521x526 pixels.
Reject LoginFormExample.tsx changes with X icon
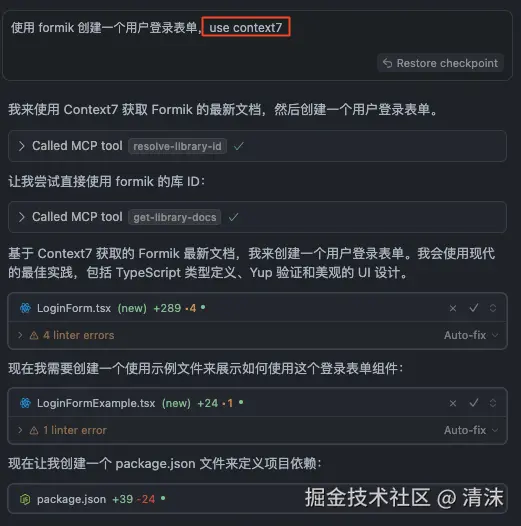coord(453,403)
